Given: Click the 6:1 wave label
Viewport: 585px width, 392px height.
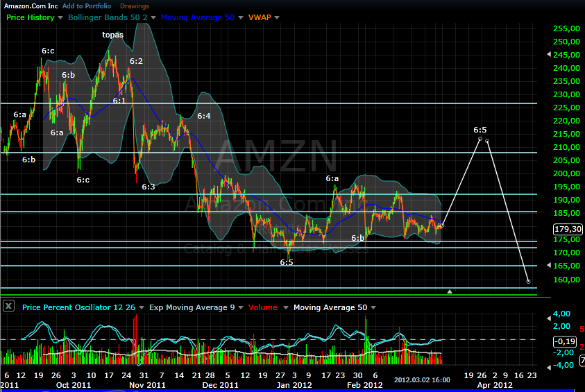Looking at the screenshot, I should pos(119,101).
